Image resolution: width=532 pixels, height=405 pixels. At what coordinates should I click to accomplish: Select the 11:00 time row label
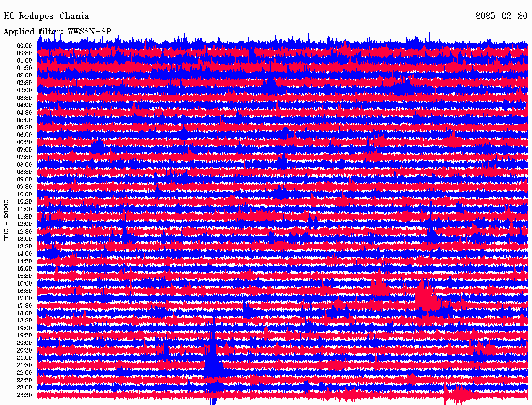click(24, 209)
